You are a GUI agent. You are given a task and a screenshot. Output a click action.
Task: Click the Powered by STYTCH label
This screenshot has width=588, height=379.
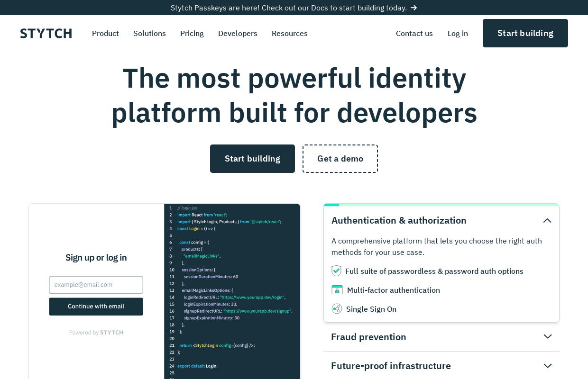pyautogui.click(x=96, y=333)
